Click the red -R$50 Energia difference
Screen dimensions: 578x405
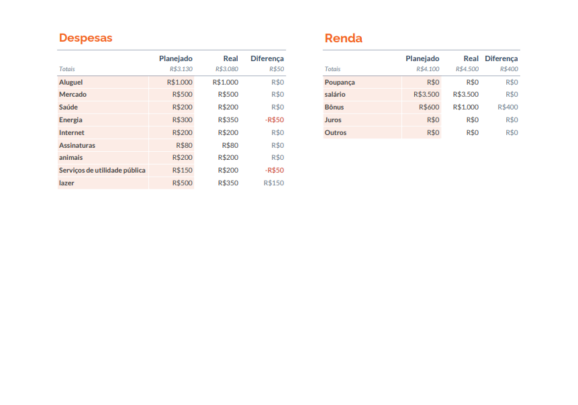[x=274, y=120]
